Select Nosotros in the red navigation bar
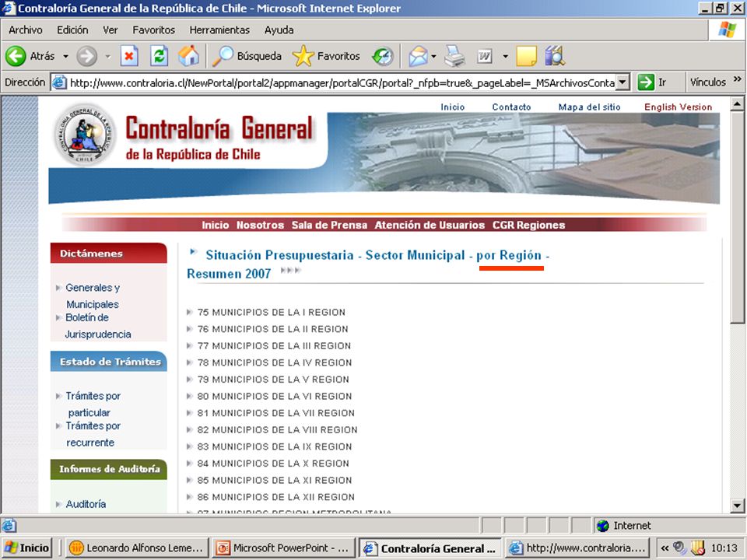This screenshot has width=747, height=560. click(260, 226)
